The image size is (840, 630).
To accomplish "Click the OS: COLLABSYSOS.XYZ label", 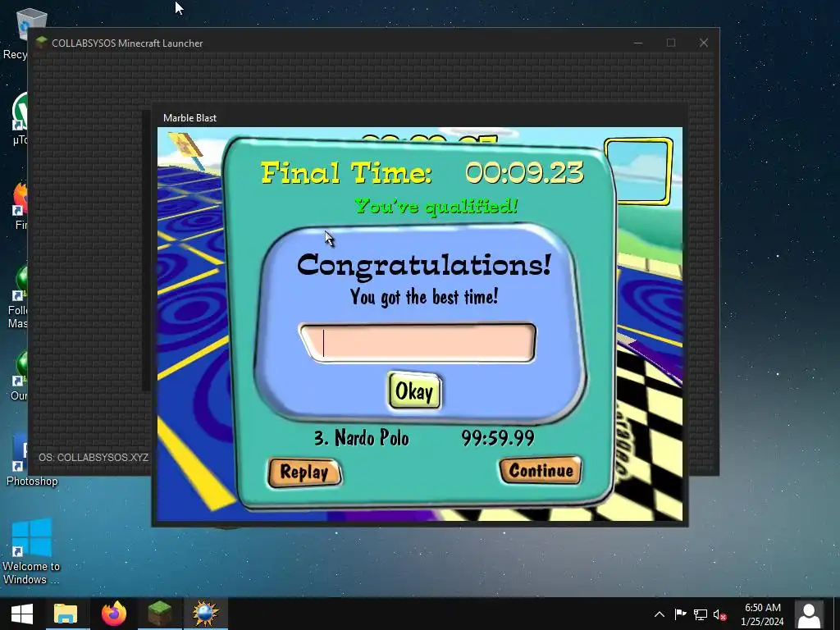I will (x=94, y=458).
